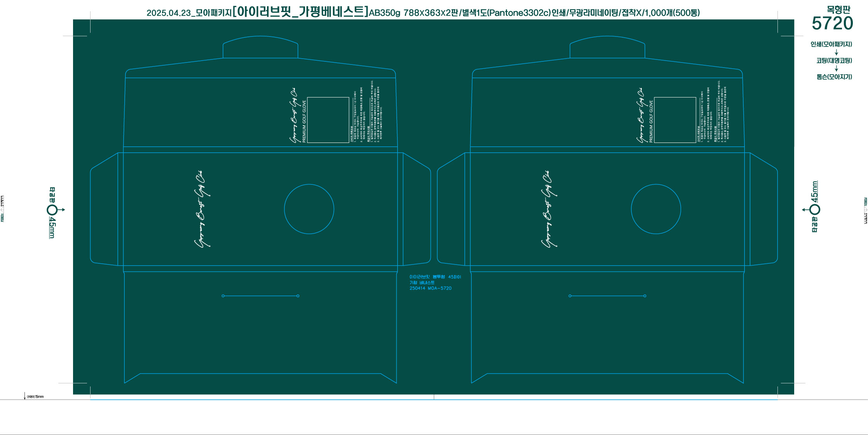Screen dimensions: 868x435
Task: Click the 구와이 15mm down arrow
Action: click(x=25, y=396)
